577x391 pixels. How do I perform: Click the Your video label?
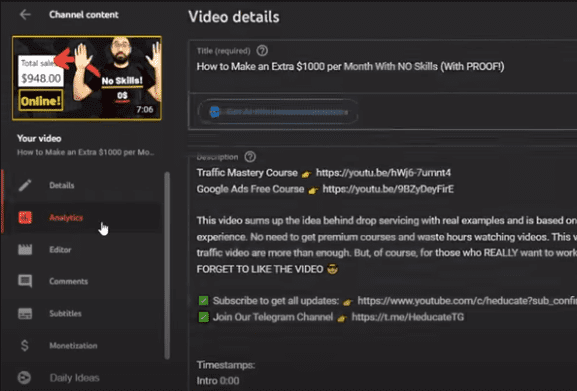click(39, 138)
